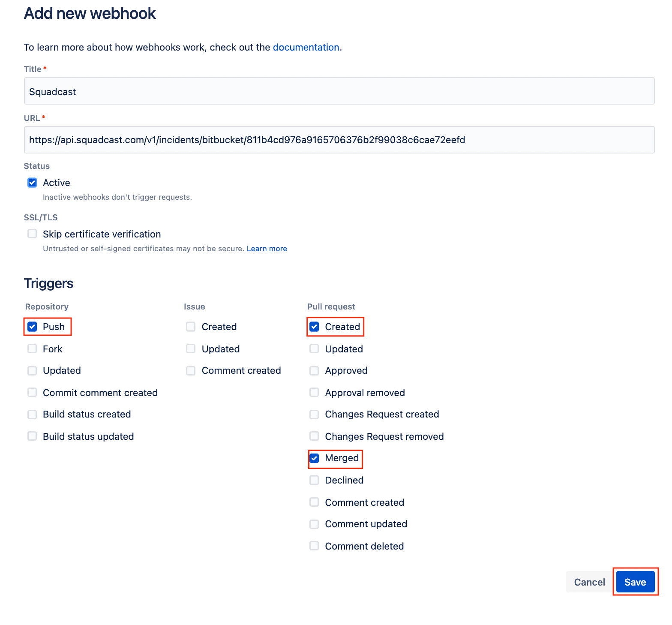The image size is (672, 625).
Task: Check the Pull request Approved trigger
Action: pyautogui.click(x=314, y=370)
